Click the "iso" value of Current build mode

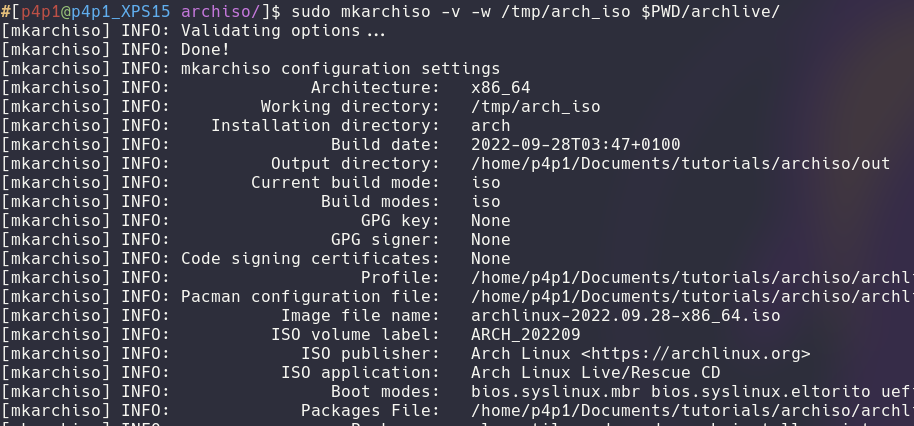coord(486,182)
